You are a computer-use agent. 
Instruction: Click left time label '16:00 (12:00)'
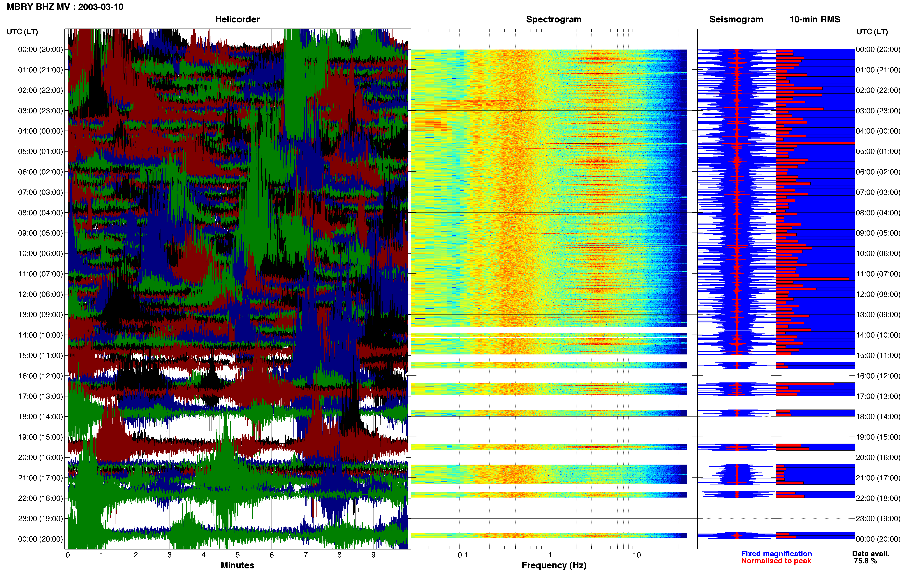coord(41,376)
